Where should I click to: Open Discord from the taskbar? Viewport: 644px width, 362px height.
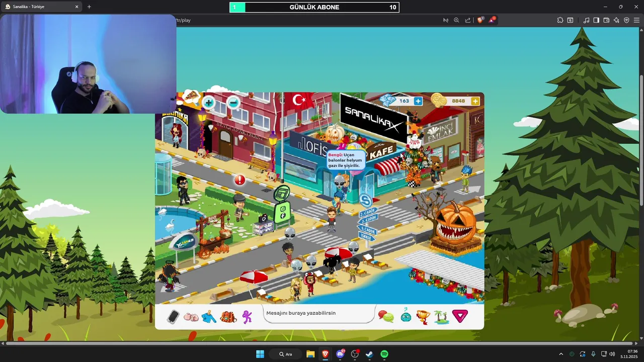[x=340, y=354]
